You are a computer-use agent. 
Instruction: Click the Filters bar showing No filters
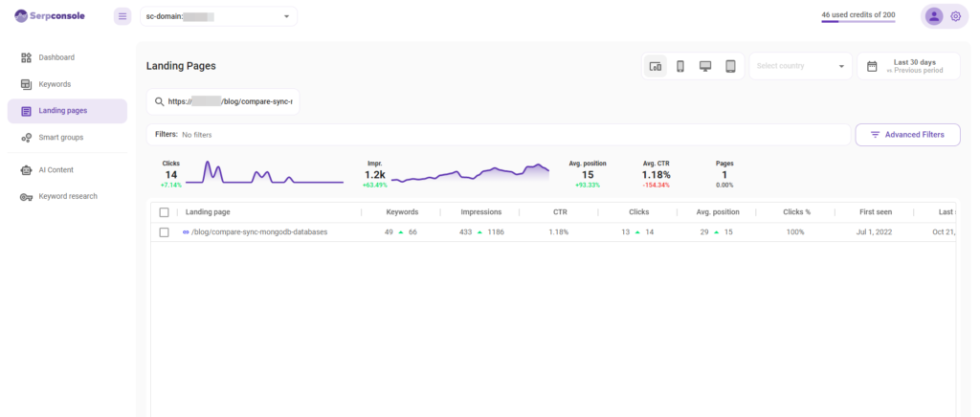pyautogui.click(x=498, y=135)
